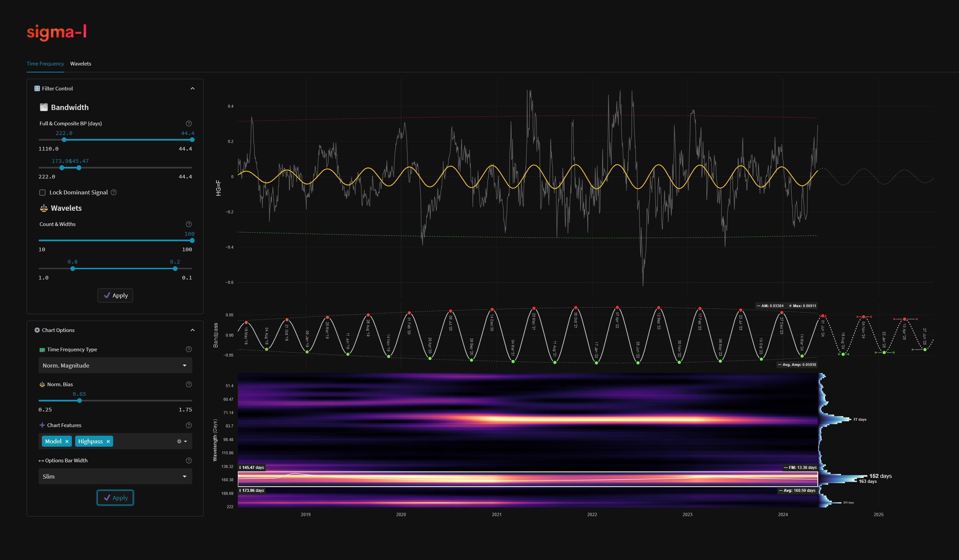Click the Chart Options gear icon
Screen dimensions: 959x560
coord(37,330)
